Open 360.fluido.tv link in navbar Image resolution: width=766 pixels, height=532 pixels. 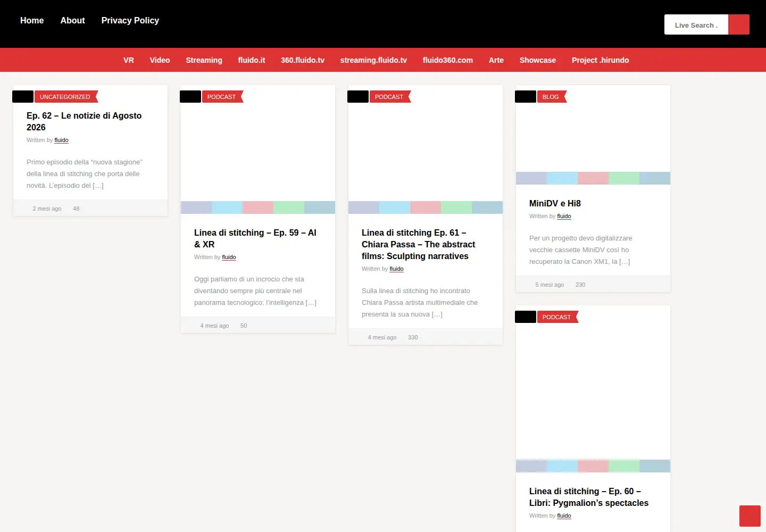point(303,60)
